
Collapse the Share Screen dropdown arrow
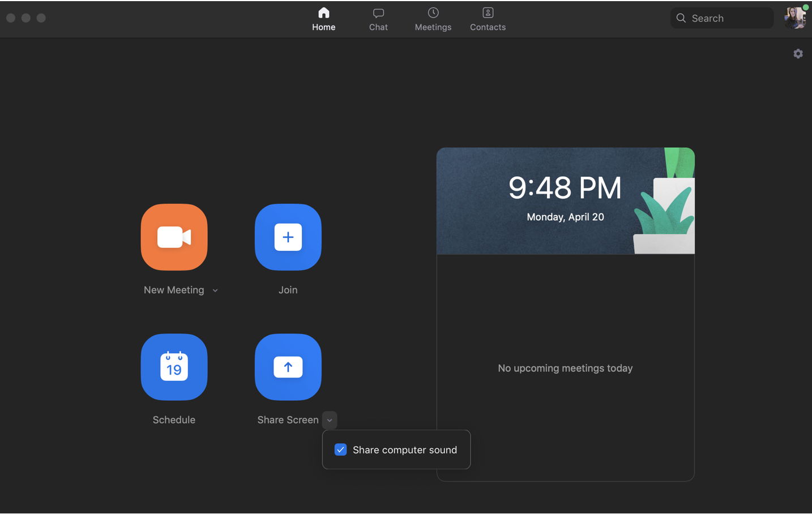coord(330,420)
